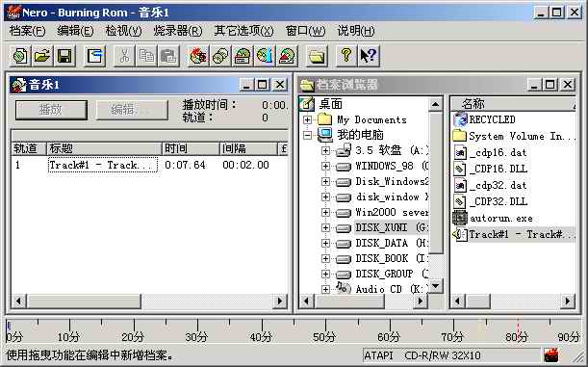
Task: Select the Track#1 audio file in browser
Action: coord(513,234)
